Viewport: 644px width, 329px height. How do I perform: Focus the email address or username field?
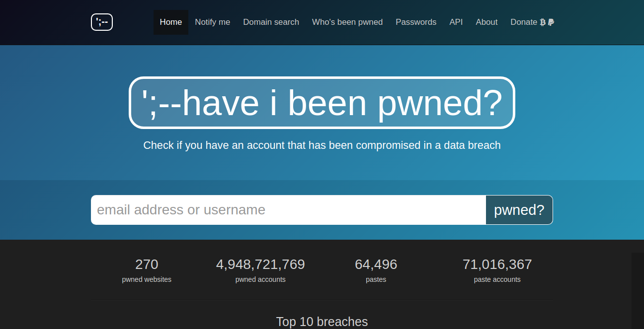(288, 210)
